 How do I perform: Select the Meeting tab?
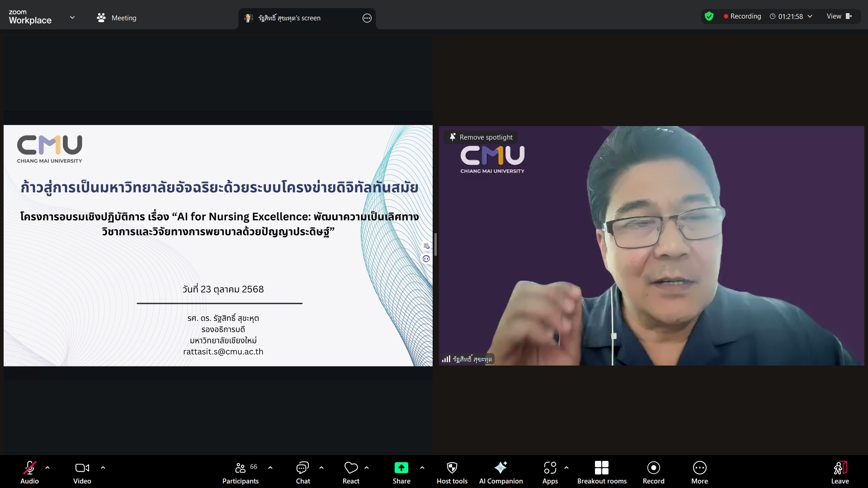(x=117, y=18)
